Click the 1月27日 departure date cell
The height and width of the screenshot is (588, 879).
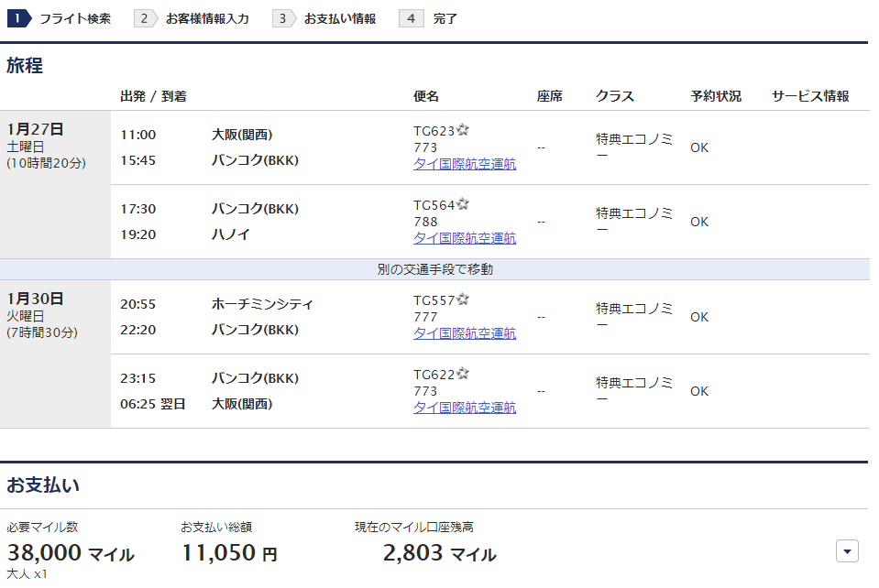point(55,184)
